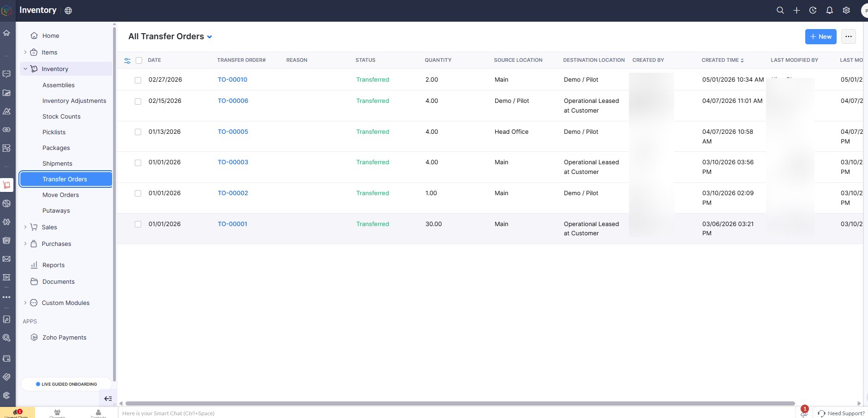This screenshot has width=868, height=418.
Task: Select checkbox for TO-00003 row
Action: 138,163
